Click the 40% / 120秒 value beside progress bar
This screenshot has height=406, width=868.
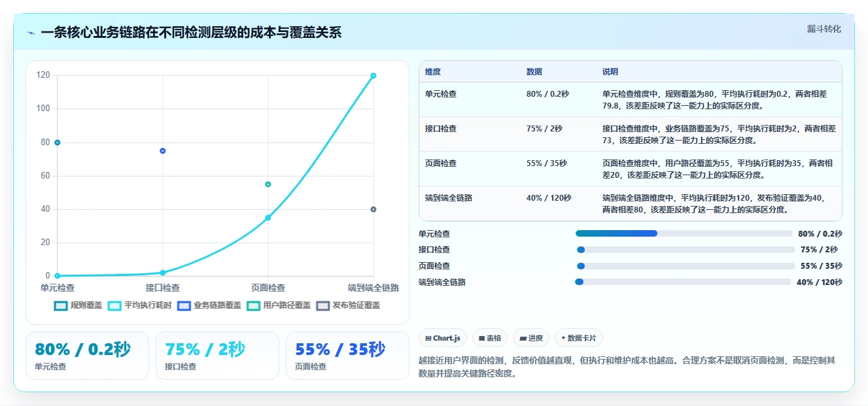point(820,282)
